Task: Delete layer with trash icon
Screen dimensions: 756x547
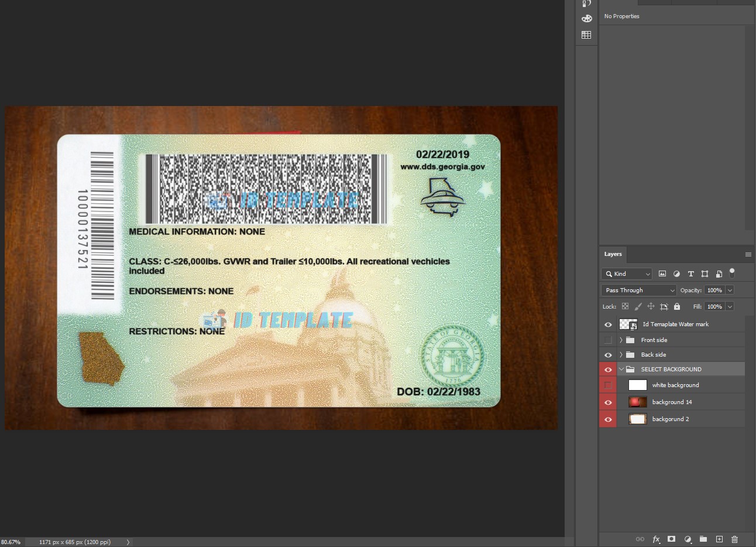Action: coord(735,539)
